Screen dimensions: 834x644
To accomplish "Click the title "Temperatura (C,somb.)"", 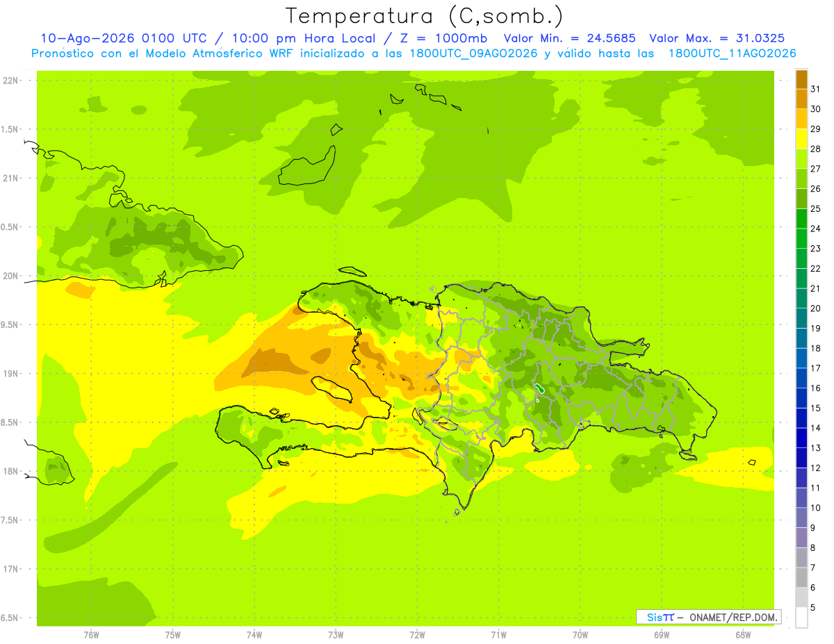I will [x=425, y=16].
